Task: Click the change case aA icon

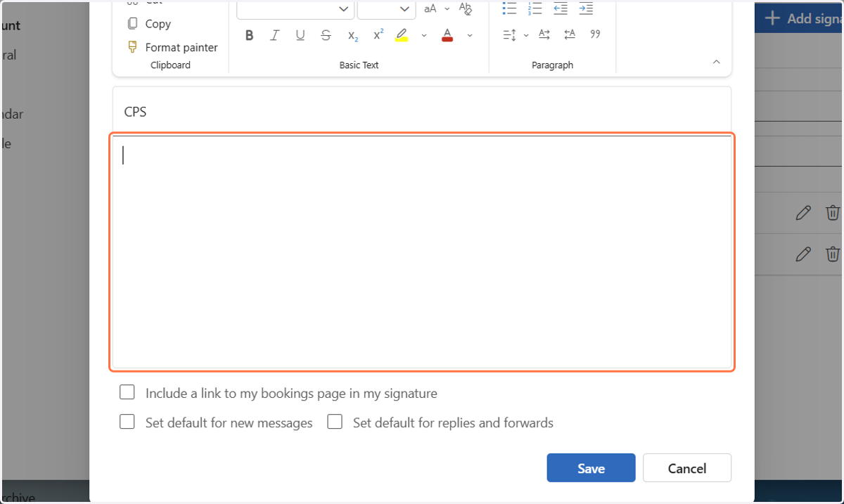Action: [430, 8]
